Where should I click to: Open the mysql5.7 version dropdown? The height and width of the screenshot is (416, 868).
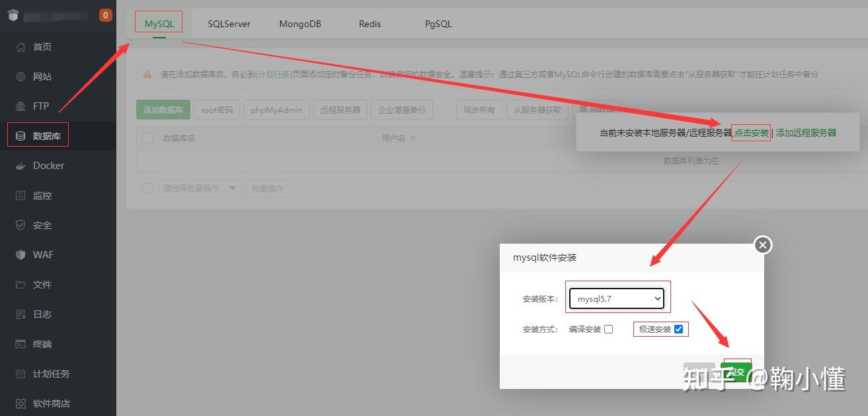[x=617, y=298]
